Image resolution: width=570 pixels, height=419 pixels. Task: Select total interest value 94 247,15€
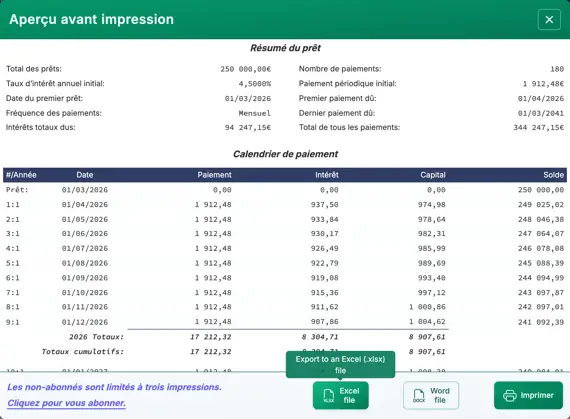248,128
